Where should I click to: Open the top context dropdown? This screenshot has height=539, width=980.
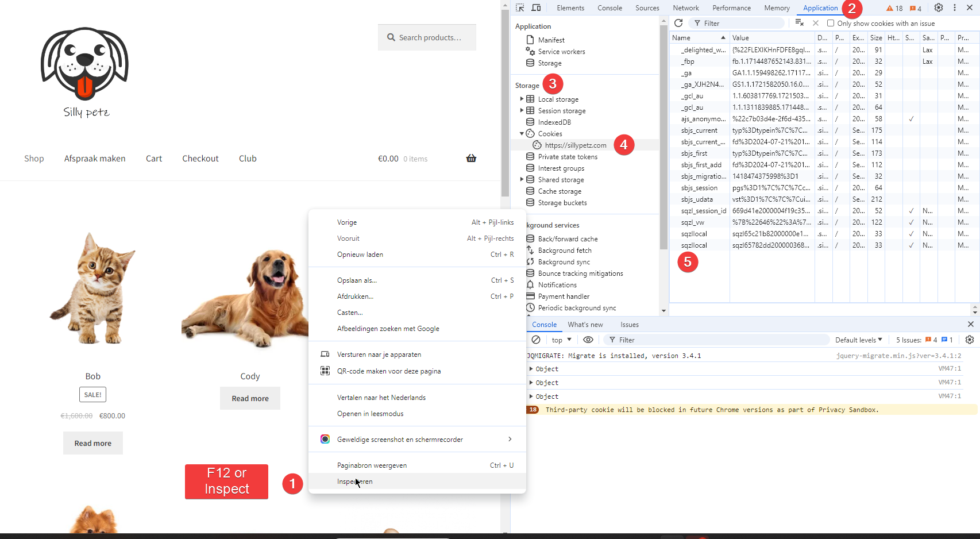(562, 340)
